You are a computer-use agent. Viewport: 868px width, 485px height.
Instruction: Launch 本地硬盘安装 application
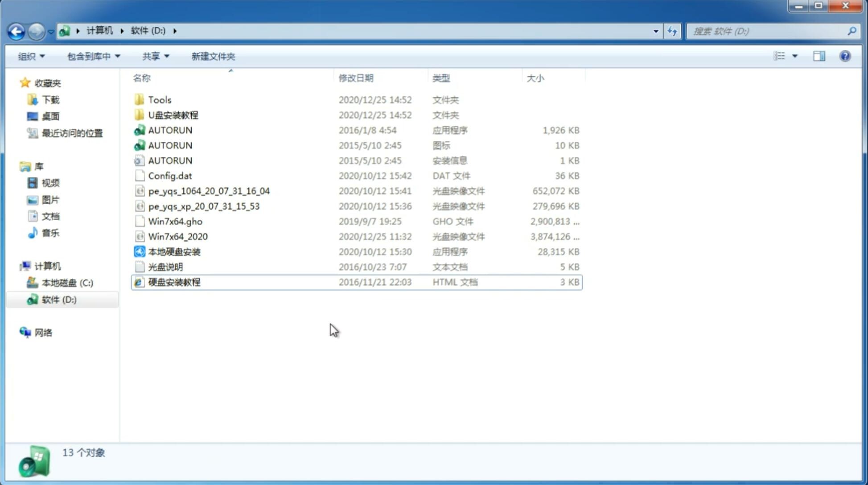(x=174, y=251)
